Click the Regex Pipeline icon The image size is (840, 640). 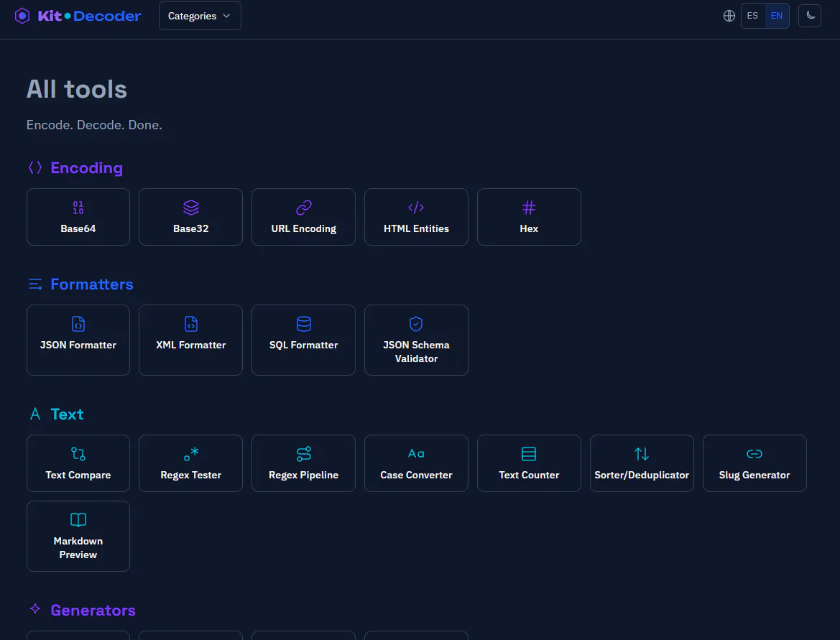(x=304, y=454)
